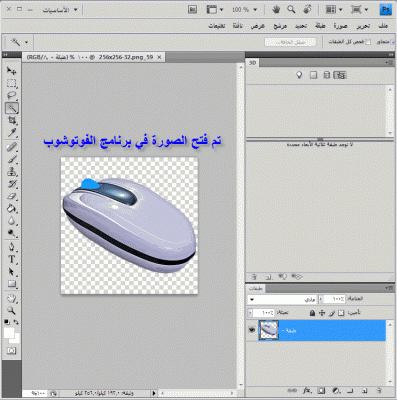Toggle lock all padlock in Layers panel

pyautogui.click(x=312, y=313)
